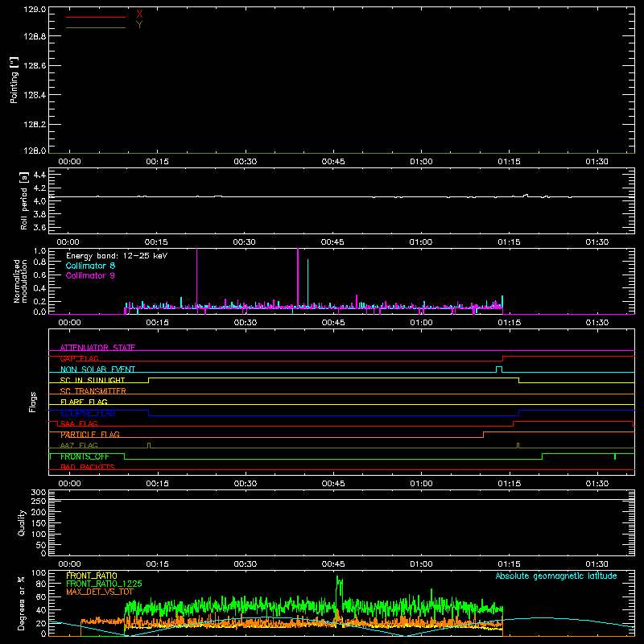Click the GAP_FLAG label
Image resolution: width=644 pixels, height=644 pixels.
(x=80, y=358)
